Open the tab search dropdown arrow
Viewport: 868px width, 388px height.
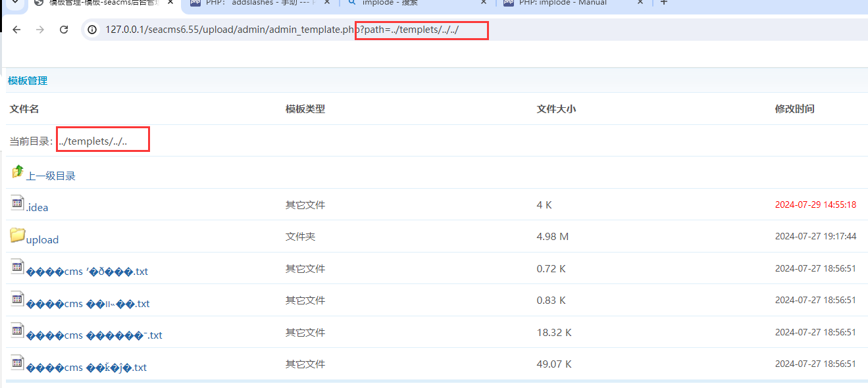(14, 3)
